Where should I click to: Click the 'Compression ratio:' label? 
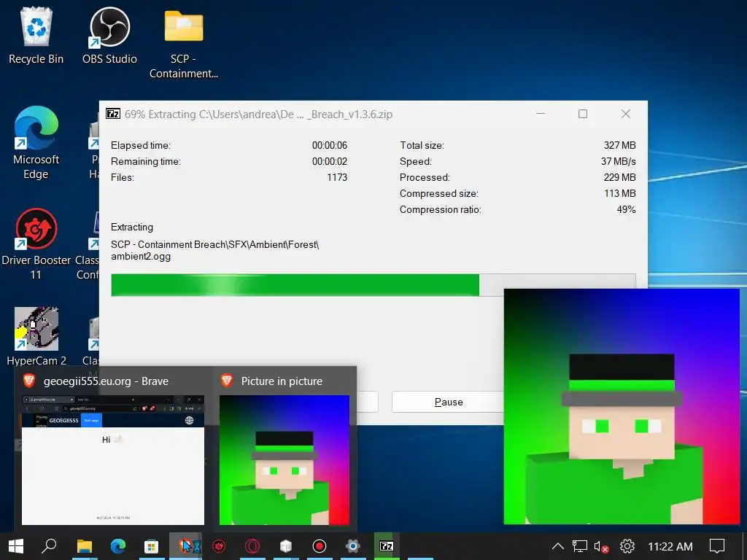point(440,210)
